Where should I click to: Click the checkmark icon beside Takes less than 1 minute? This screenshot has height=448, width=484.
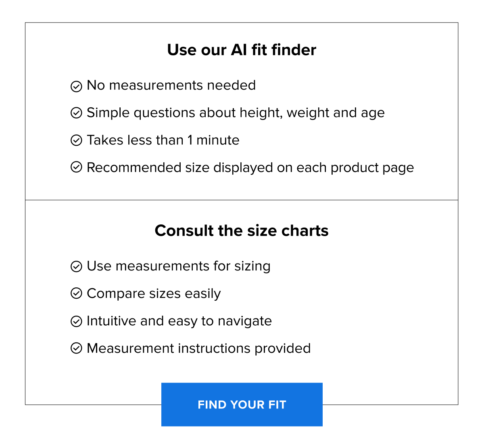(x=77, y=140)
